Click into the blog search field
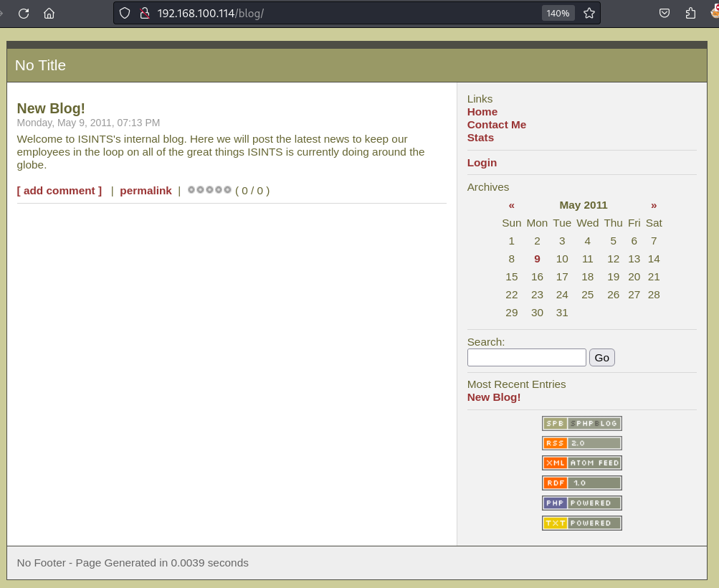Screen dimensions: 719x588 526,357
